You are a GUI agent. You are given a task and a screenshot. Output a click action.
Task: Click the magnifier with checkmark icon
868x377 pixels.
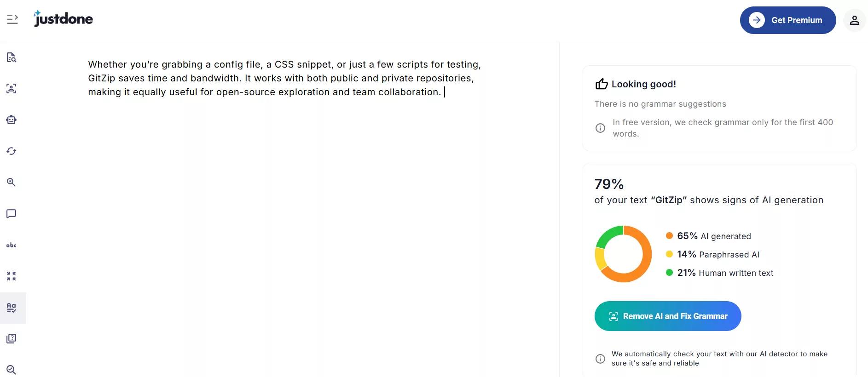(x=12, y=370)
